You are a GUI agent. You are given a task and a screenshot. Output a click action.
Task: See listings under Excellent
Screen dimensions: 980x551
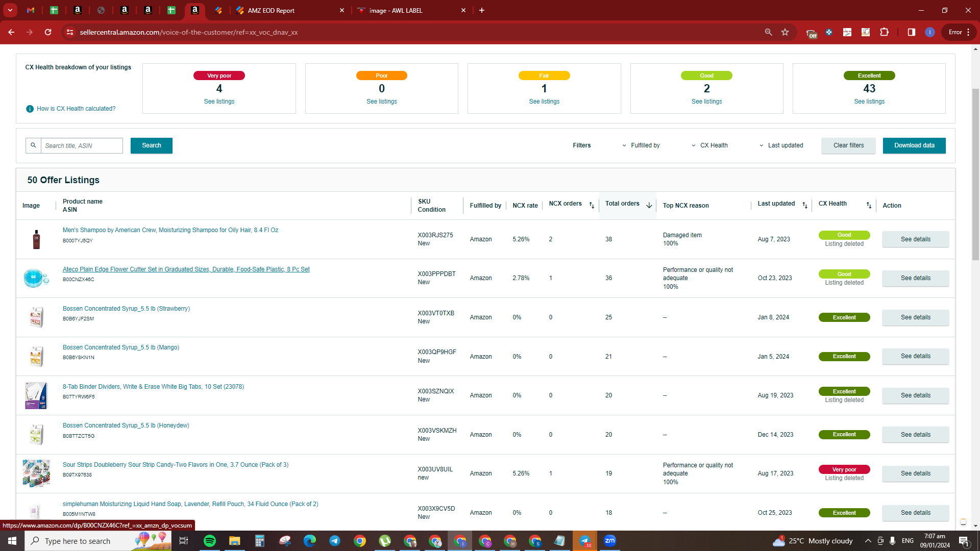pyautogui.click(x=869, y=102)
